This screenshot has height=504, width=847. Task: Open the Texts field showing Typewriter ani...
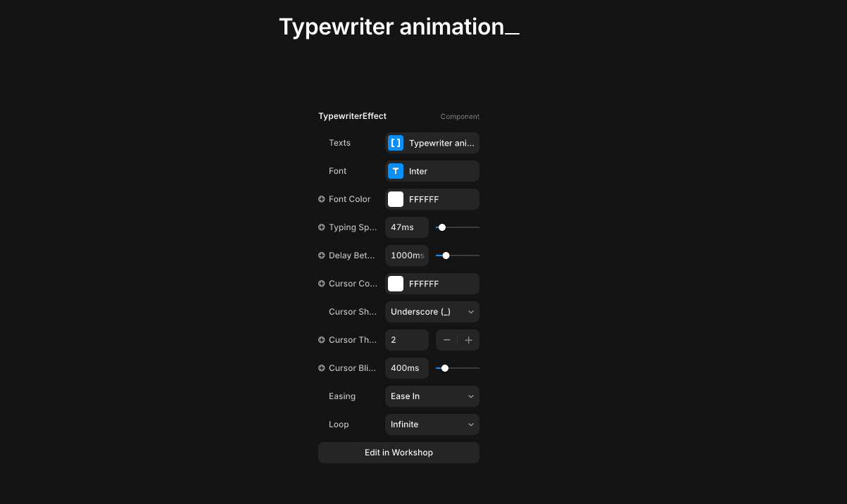coord(432,143)
